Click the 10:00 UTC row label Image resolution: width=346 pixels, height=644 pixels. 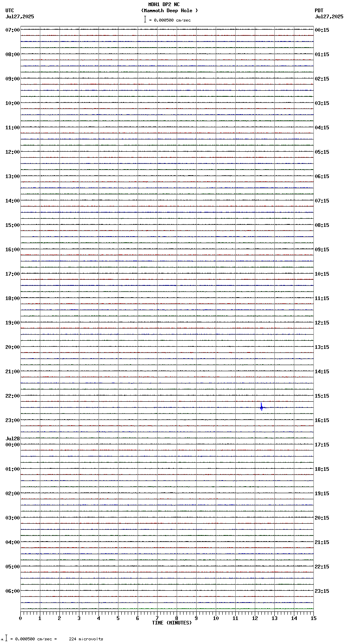coord(13,103)
